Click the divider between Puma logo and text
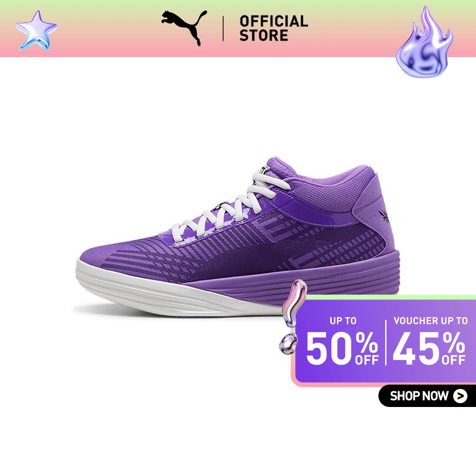Viewport: 476px width, 476px height. (223, 29)
